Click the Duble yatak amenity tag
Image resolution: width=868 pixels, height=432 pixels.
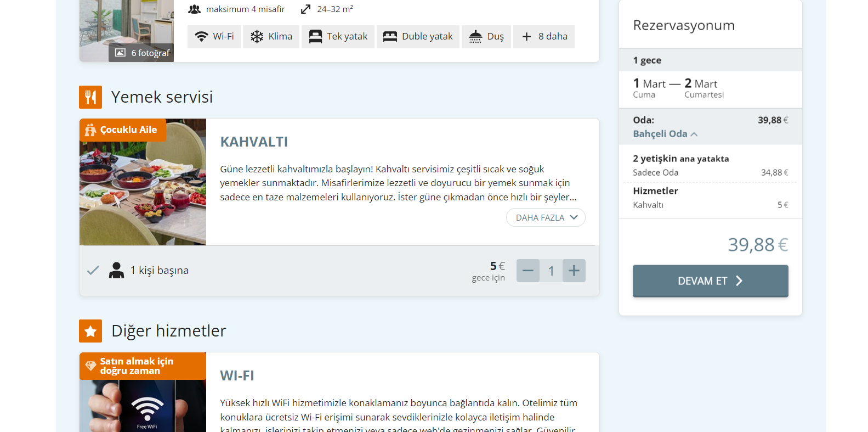coord(418,37)
